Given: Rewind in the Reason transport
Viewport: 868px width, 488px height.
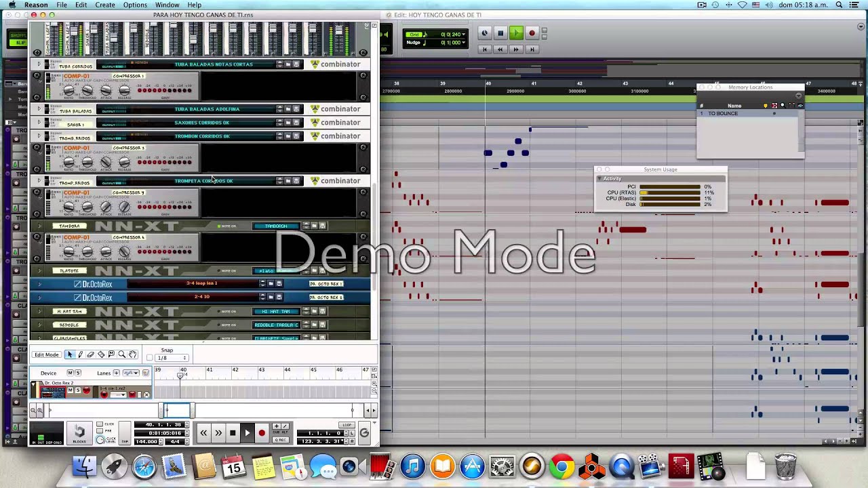Looking at the screenshot, I should tap(203, 433).
